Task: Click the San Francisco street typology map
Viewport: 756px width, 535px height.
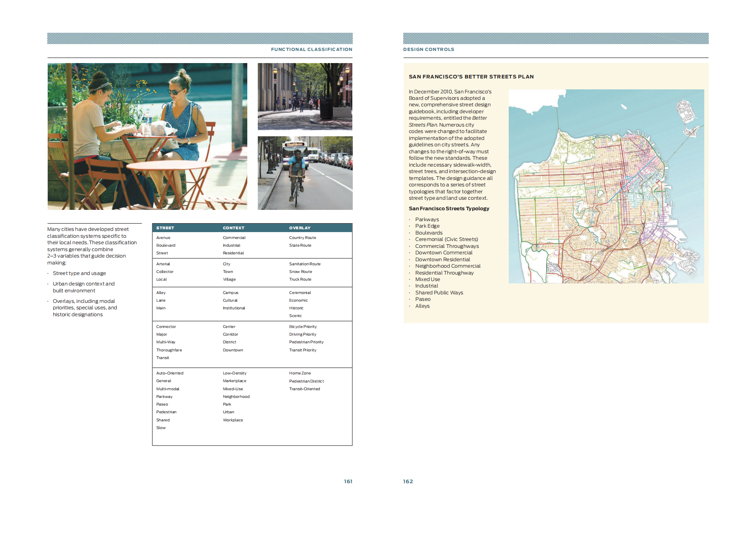Action: tap(606, 186)
